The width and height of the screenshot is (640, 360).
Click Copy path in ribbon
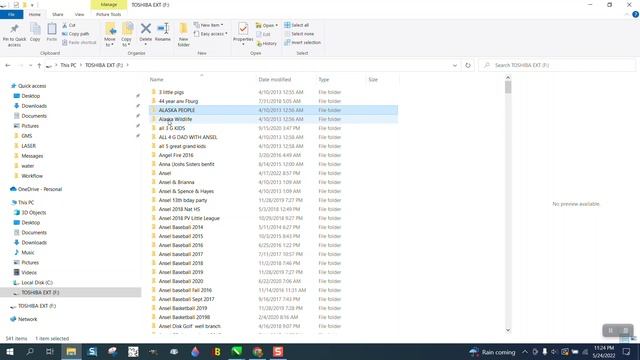(x=76, y=34)
